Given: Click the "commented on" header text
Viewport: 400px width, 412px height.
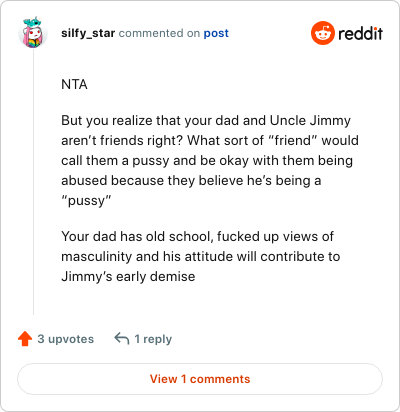Looking at the screenshot, I should 159,33.
